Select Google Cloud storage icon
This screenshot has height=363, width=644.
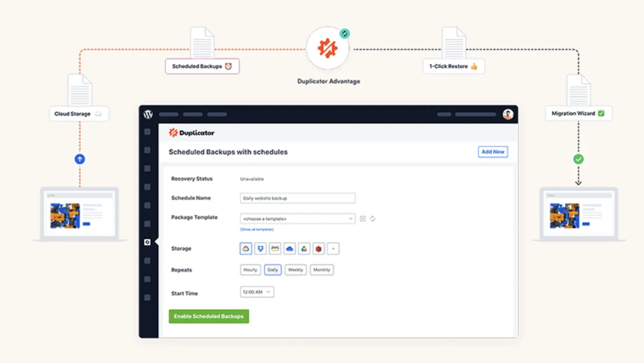(246, 248)
